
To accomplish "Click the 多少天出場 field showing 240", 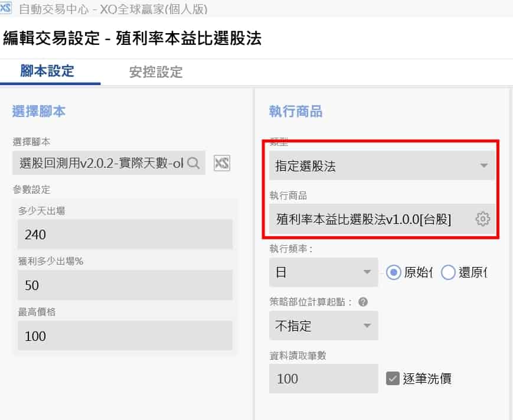I will [x=125, y=235].
